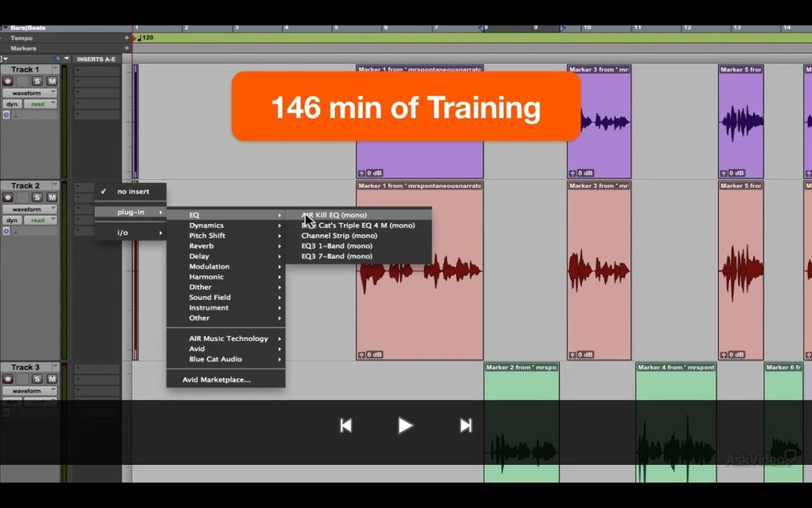Record-enable Track 2
Viewport: 812px width, 508px height.
(8, 197)
